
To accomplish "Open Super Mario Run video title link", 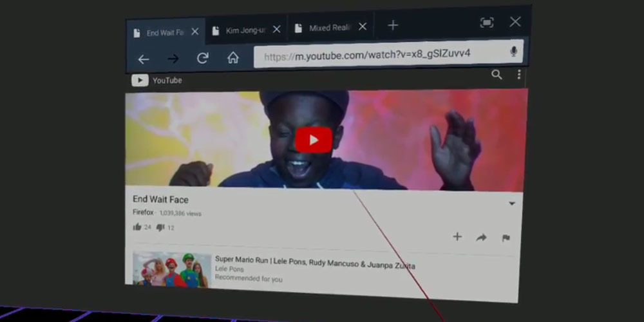I will click(315, 263).
